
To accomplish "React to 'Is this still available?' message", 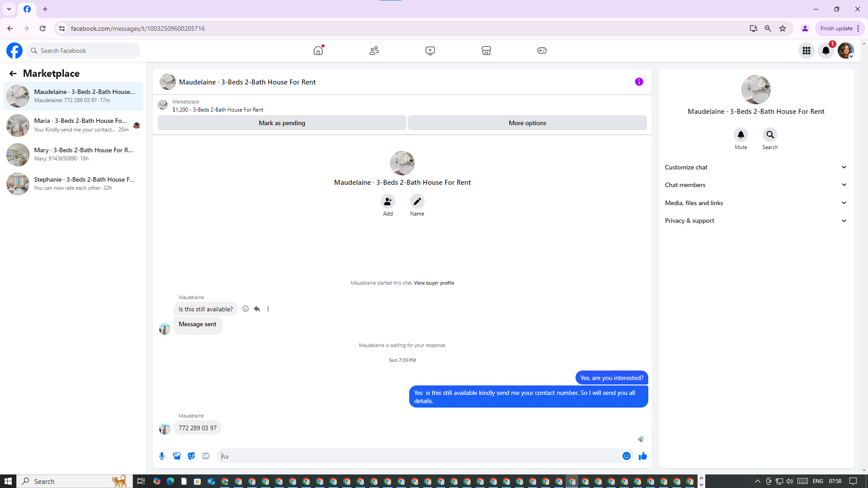I will pos(245,309).
